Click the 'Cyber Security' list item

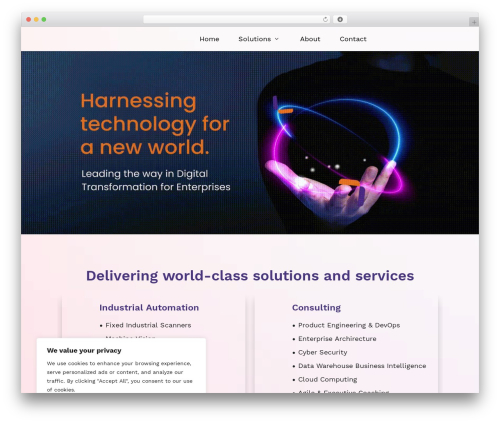click(323, 353)
